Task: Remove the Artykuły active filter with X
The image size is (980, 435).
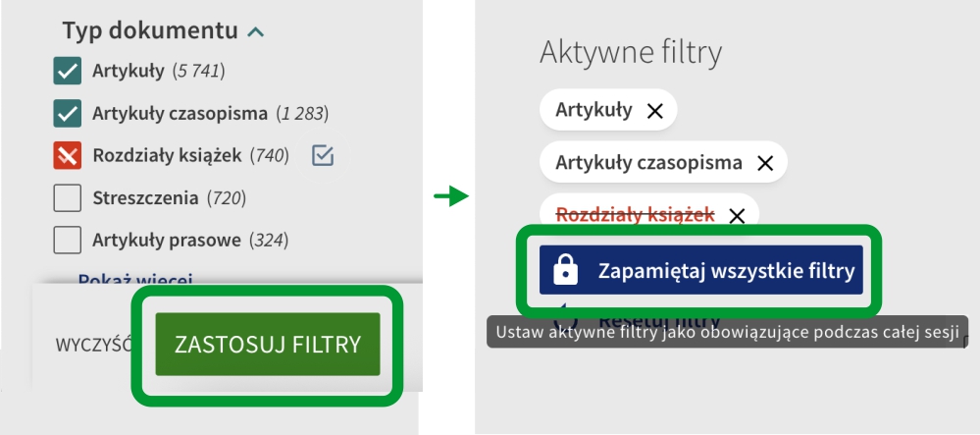Action: (x=655, y=111)
